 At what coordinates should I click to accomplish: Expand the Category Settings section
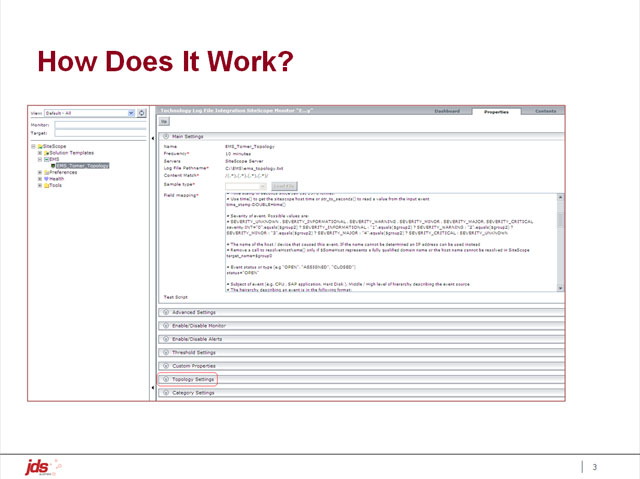click(166, 393)
